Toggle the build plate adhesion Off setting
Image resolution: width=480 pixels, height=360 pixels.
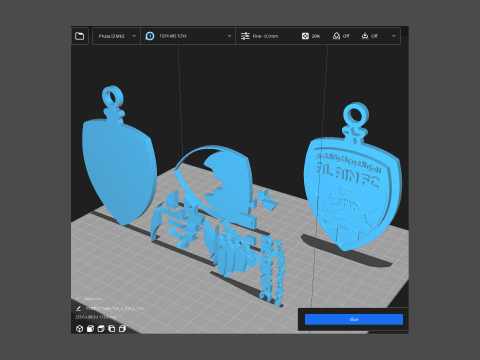pos(369,36)
